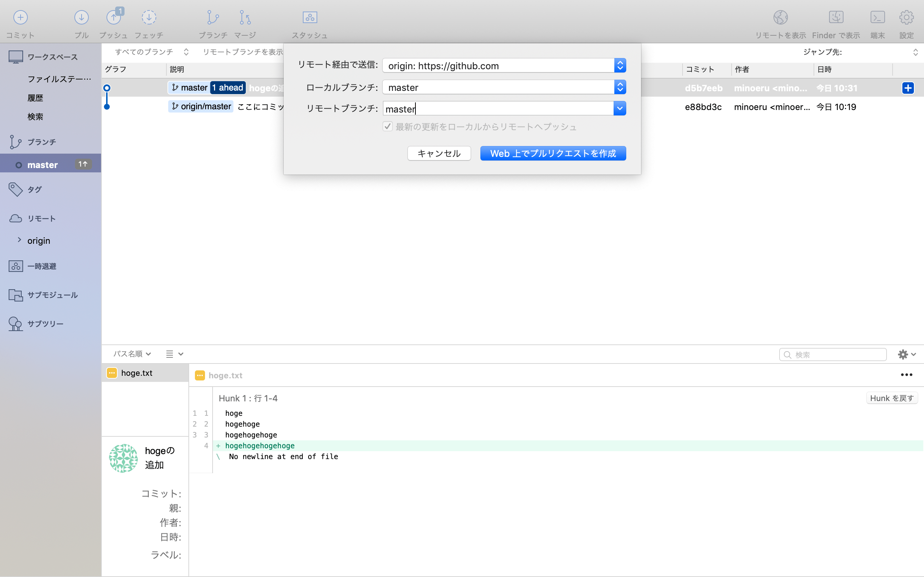This screenshot has width=924, height=577.
Task: Open the すべてのブランチ dropdown
Action: tap(186, 52)
